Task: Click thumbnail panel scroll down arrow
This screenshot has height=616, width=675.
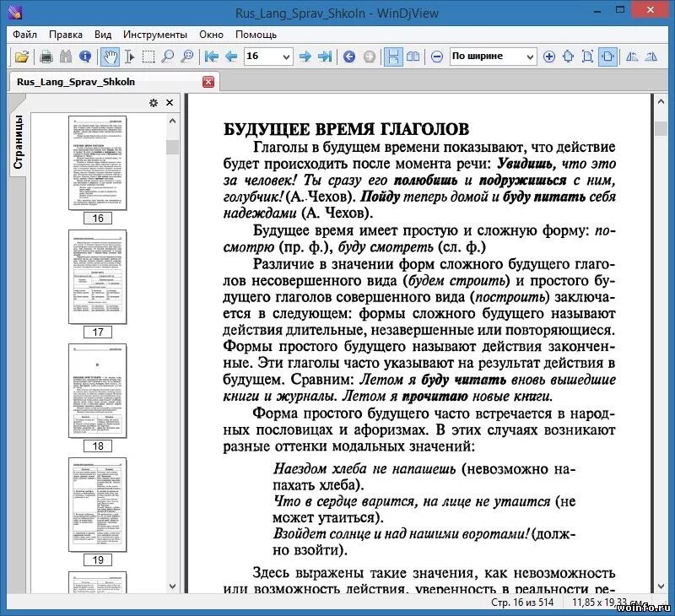Action: point(173,586)
